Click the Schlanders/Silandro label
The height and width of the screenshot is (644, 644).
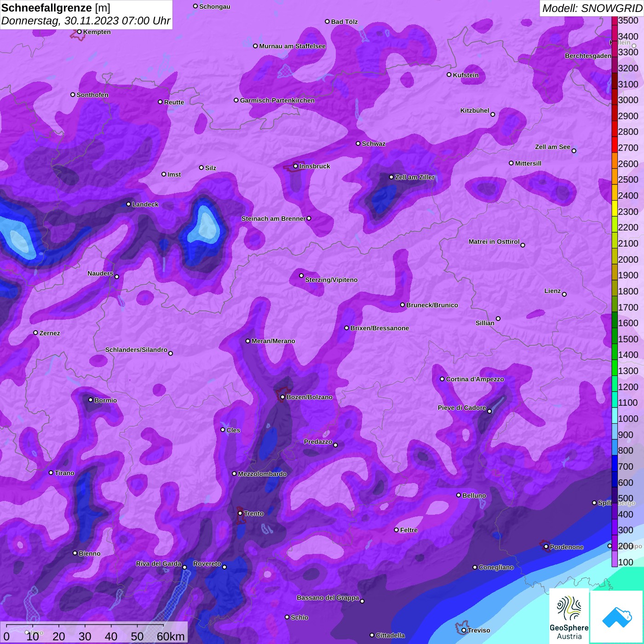click(x=136, y=350)
